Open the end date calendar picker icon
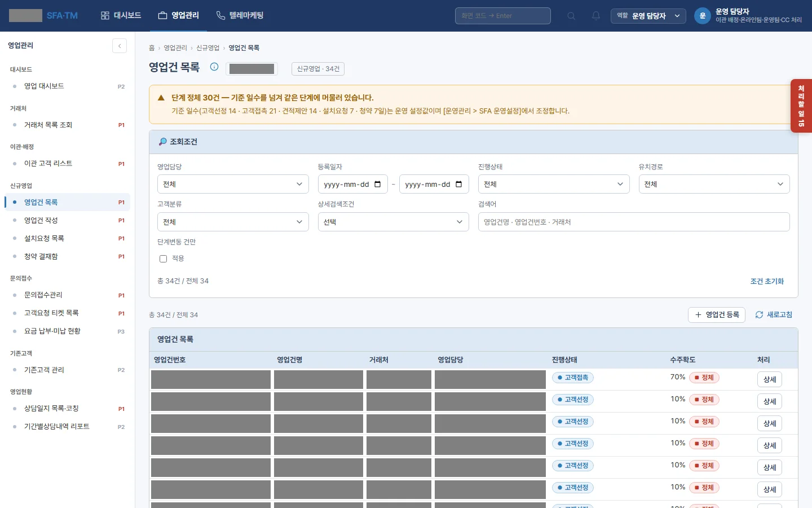The image size is (812, 508). pos(459,184)
